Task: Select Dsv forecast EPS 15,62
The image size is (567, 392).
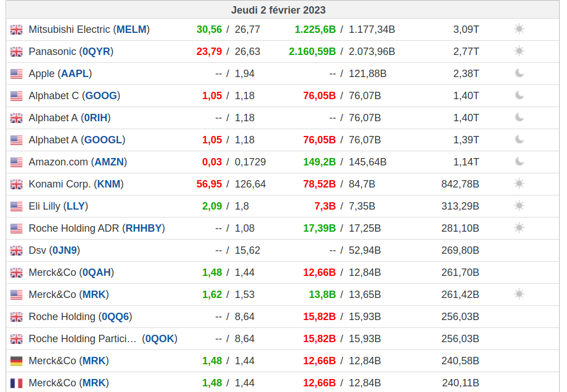Action: tap(248, 250)
